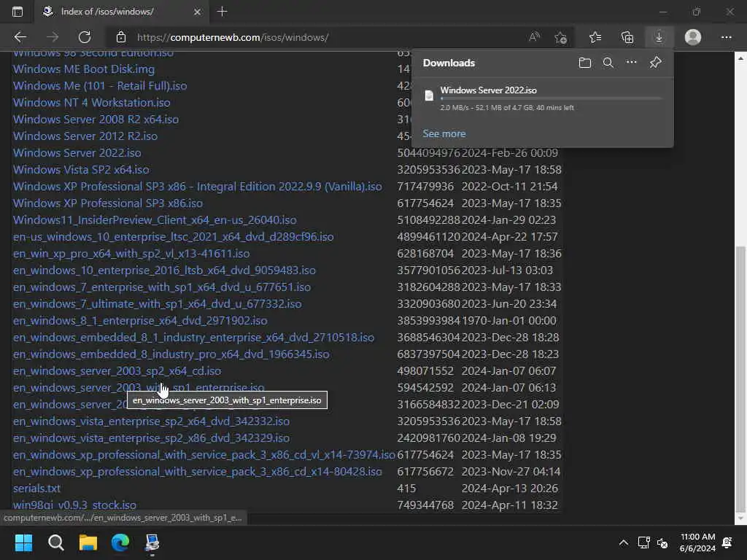Download Windows Server 2008 R2 x64.iso
747x560 pixels.
tap(96, 119)
